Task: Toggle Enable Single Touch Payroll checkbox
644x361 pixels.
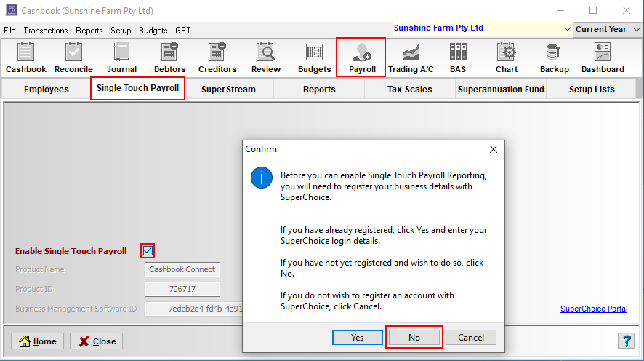Action: click(148, 251)
